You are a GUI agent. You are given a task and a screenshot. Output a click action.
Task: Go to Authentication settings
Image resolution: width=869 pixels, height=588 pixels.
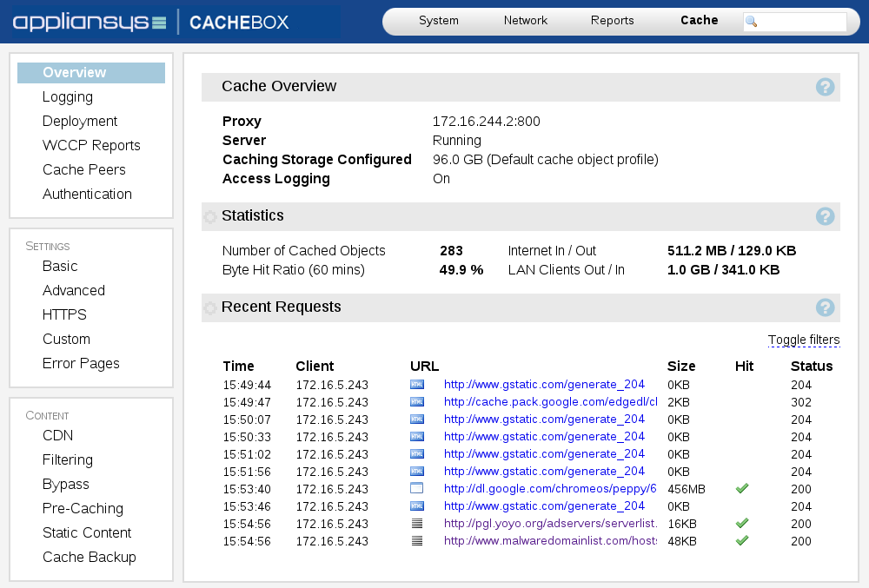click(x=87, y=195)
